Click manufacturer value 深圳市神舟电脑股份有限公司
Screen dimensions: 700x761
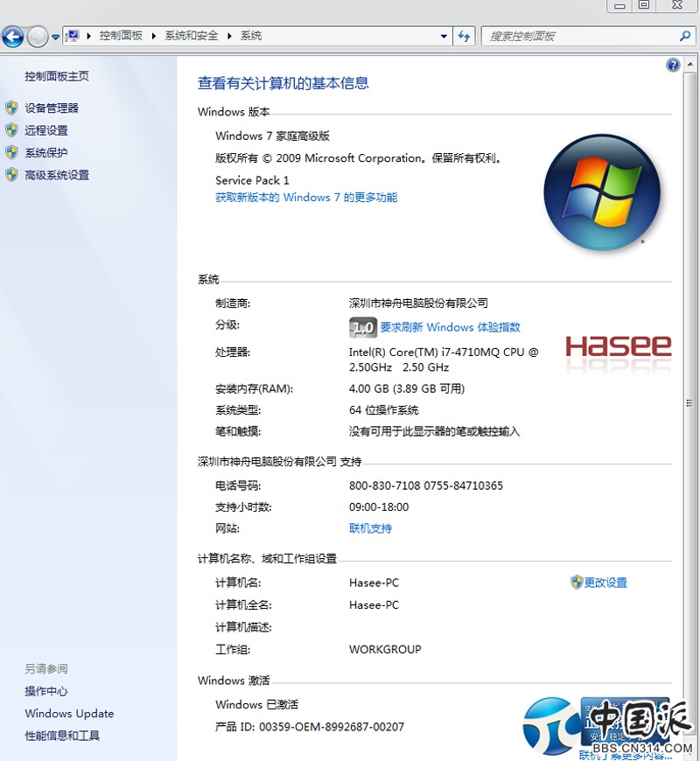[418, 304]
